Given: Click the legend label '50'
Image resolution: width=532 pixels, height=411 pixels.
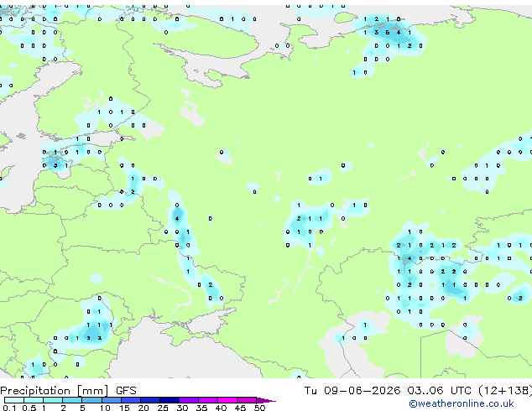Looking at the screenshot, I should tap(259, 408).
